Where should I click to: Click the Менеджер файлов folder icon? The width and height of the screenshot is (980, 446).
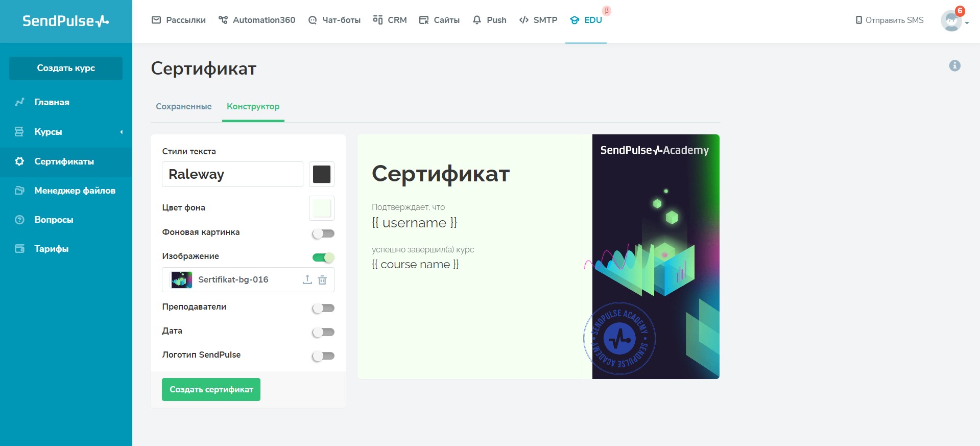tap(19, 191)
